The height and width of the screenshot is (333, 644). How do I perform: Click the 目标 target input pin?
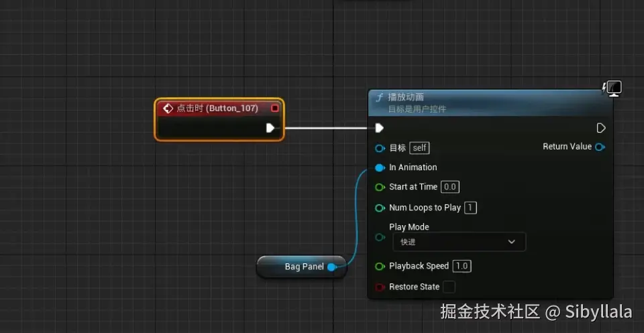380,148
